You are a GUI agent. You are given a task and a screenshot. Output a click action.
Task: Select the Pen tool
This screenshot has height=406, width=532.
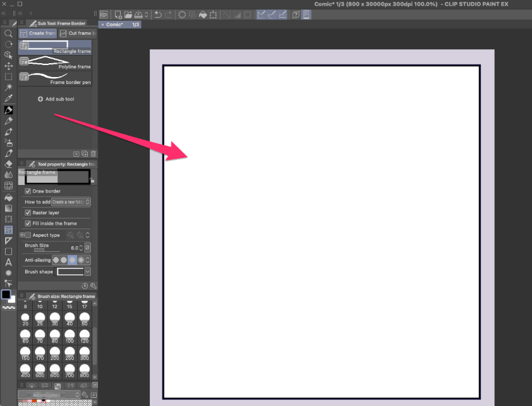tap(8, 111)
